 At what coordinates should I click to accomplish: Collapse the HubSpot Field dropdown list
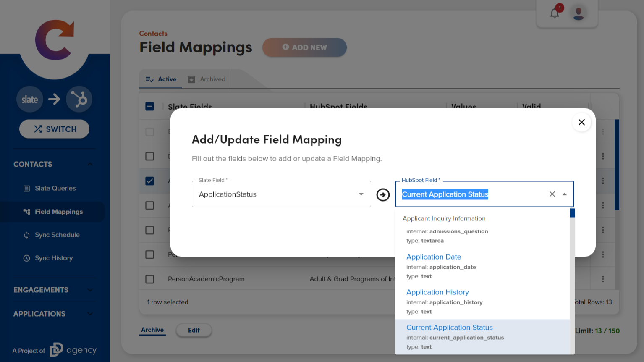click(x=565, y=194)
